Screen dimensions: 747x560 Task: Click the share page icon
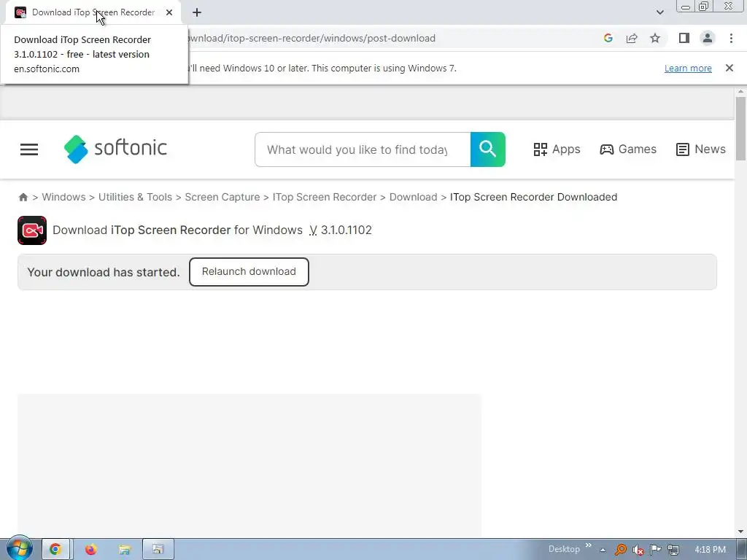(632, 38)
